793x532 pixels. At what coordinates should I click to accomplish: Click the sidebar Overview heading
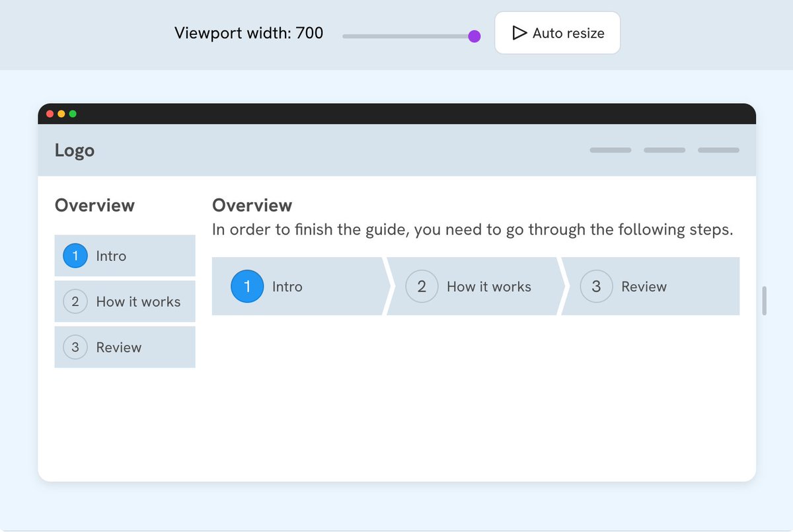(x=94, y=206)
